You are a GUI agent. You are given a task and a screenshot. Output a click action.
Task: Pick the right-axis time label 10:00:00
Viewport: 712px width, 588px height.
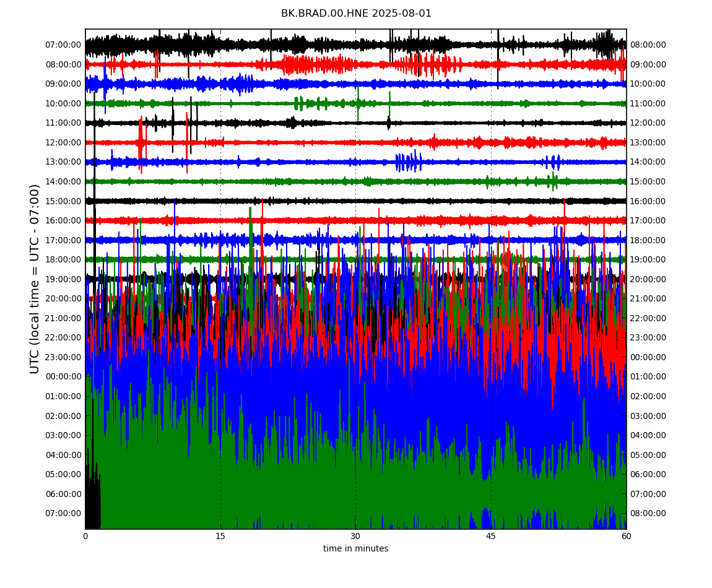pos(648,84)
